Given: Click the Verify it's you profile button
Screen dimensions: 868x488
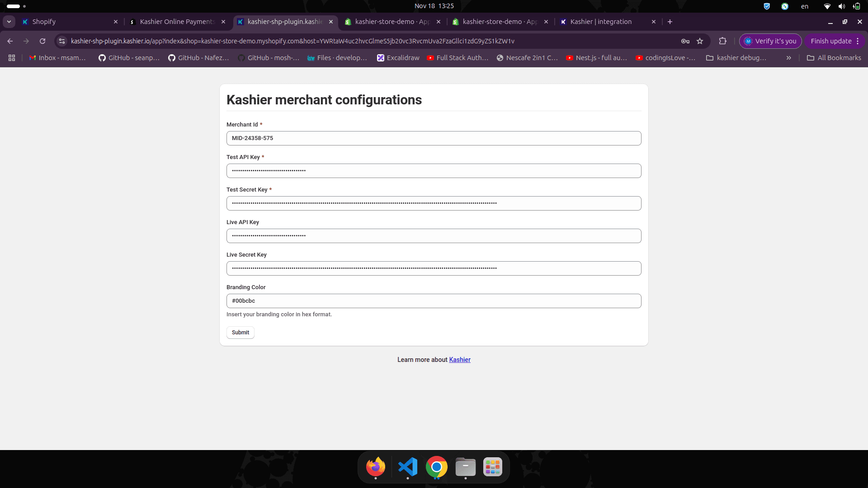Looking at the screenshot, I should tap(770, 41).
